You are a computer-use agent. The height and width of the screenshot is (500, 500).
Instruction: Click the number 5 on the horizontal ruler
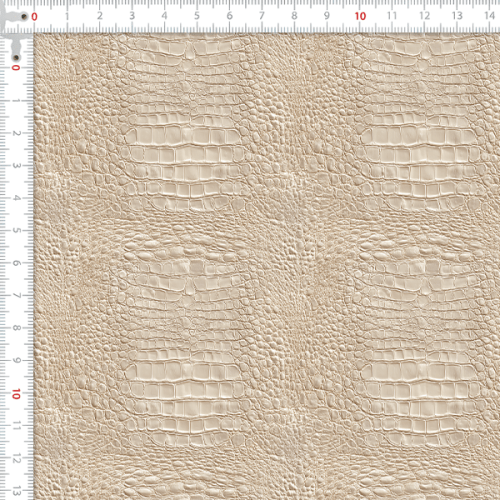coord(197,16)
